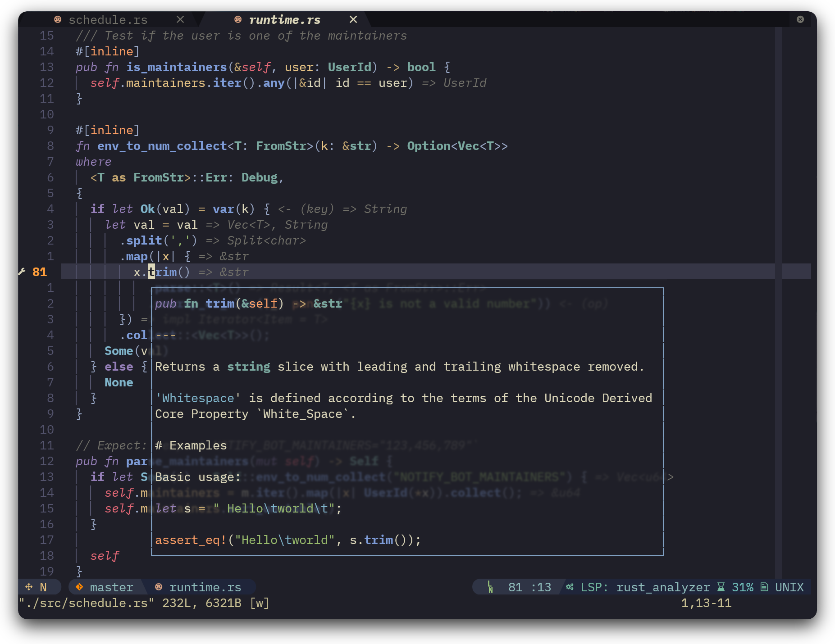Click the git branch icon beside master
Viewport: 835px width, 644px height.
tap(79, 587)
